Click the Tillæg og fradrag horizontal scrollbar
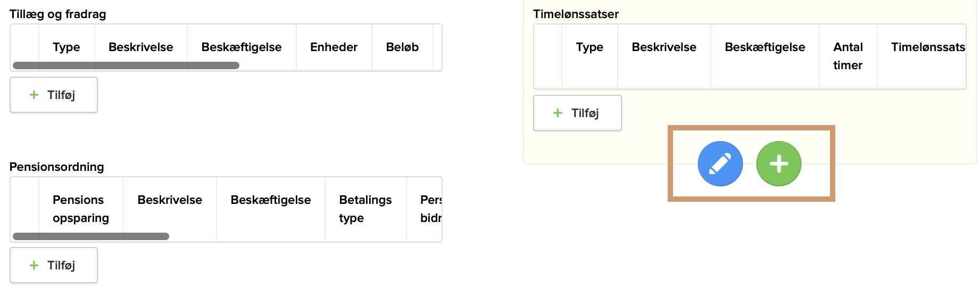This screenshot has height=296, width=980. pos(126,65)
